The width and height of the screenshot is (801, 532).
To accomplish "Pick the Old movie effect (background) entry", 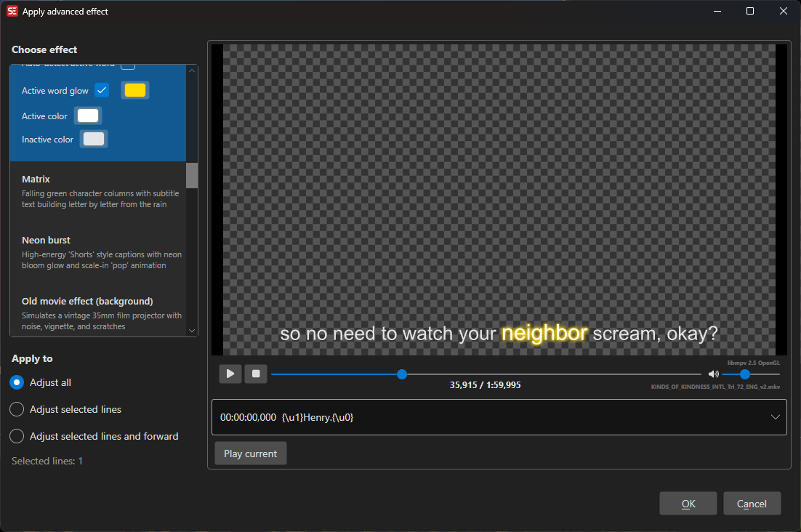I will [x=98, y=313].
